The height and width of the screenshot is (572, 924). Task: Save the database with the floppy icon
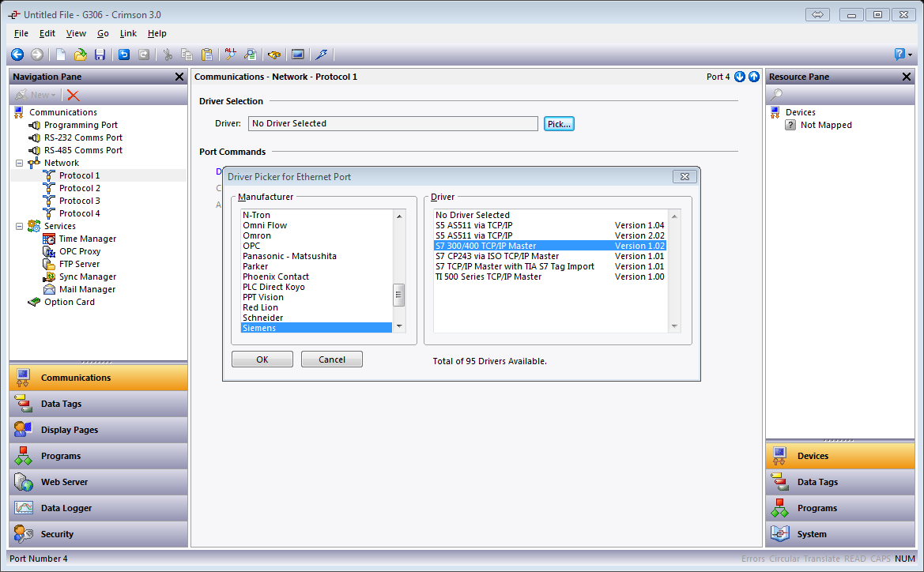point(100,55)
